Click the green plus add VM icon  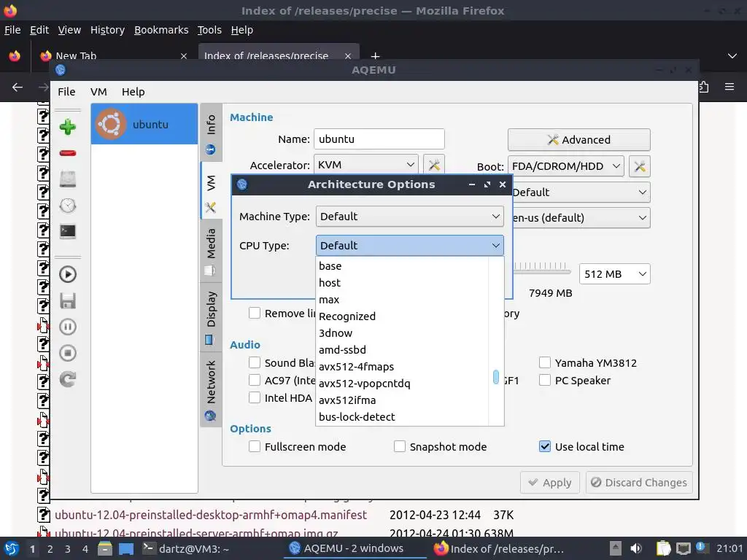pyautogui.click(x=68, y=127)
